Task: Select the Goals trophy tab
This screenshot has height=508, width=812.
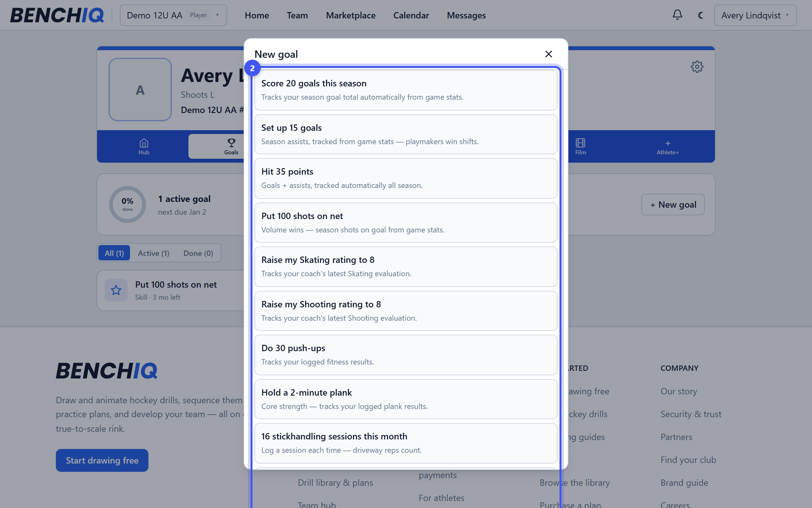Action: click(x=231, y=146)
